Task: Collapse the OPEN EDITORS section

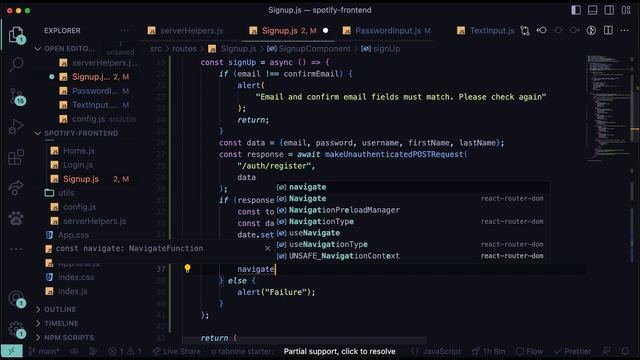Action: (x=69, y=49)
